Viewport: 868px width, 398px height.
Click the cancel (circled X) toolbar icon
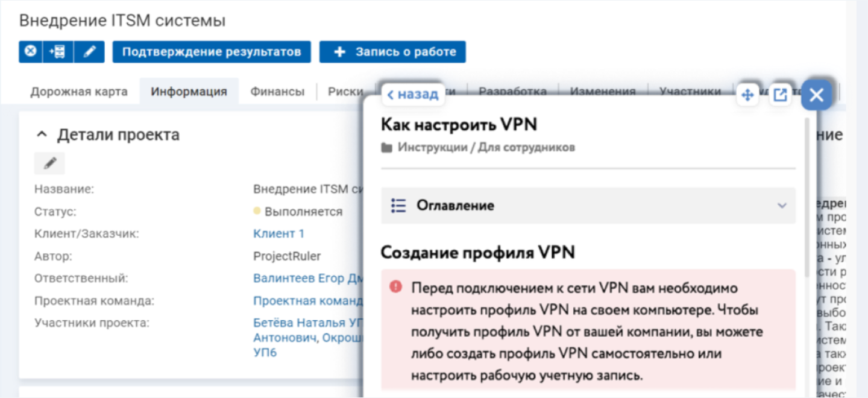tap(30, 52)
